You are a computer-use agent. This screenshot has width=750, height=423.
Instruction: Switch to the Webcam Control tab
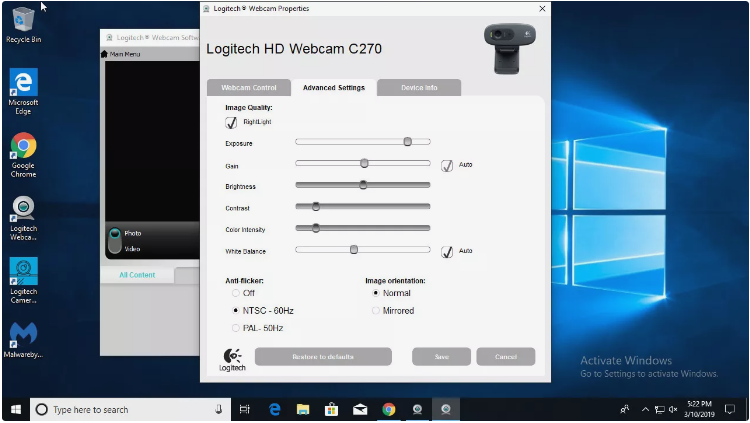249,88
